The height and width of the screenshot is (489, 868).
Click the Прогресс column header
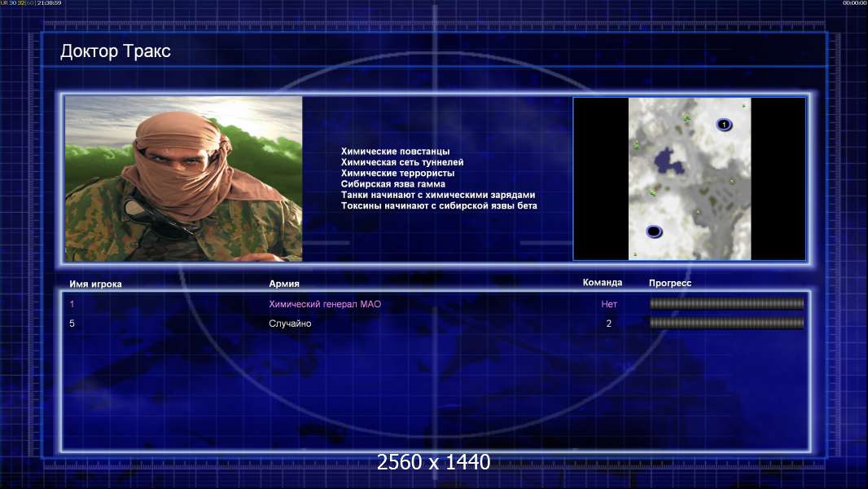tap(670, 283)
